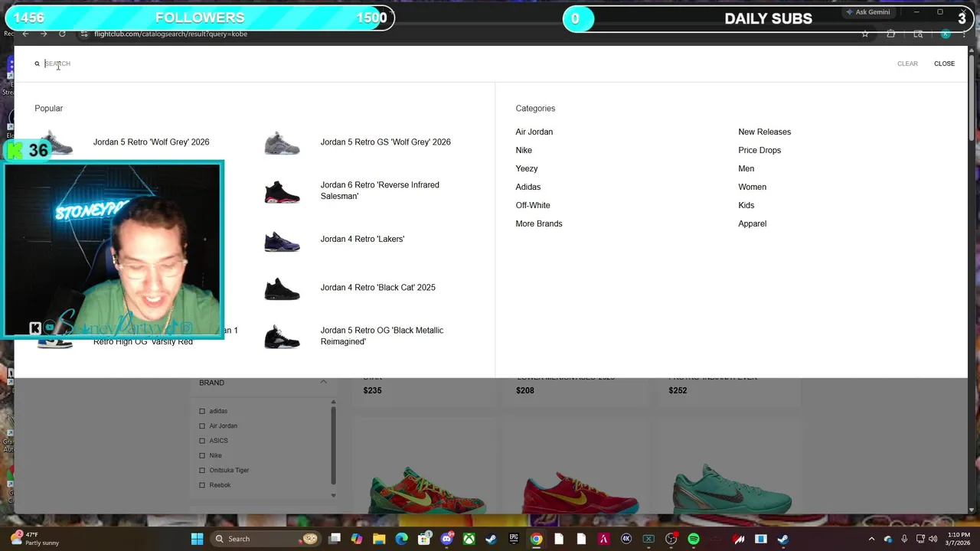Select Jordan 6 Retro 'Reverse Infrared Salesman'

click(380, 191)
